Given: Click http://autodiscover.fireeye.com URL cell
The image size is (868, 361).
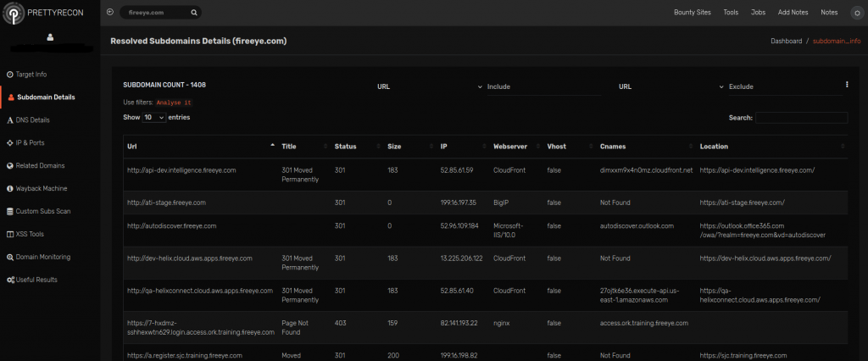Looking at the screenshot, I should pos(171,226).
